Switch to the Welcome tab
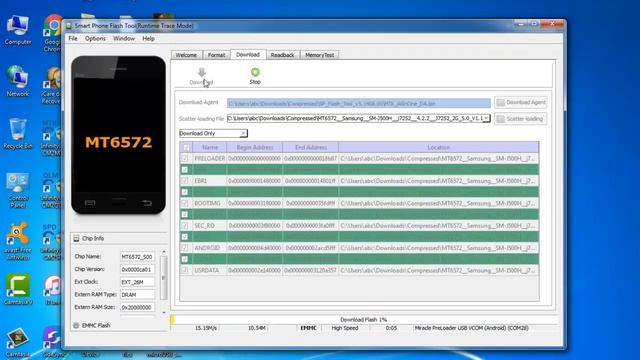 (x=186, y=55)
